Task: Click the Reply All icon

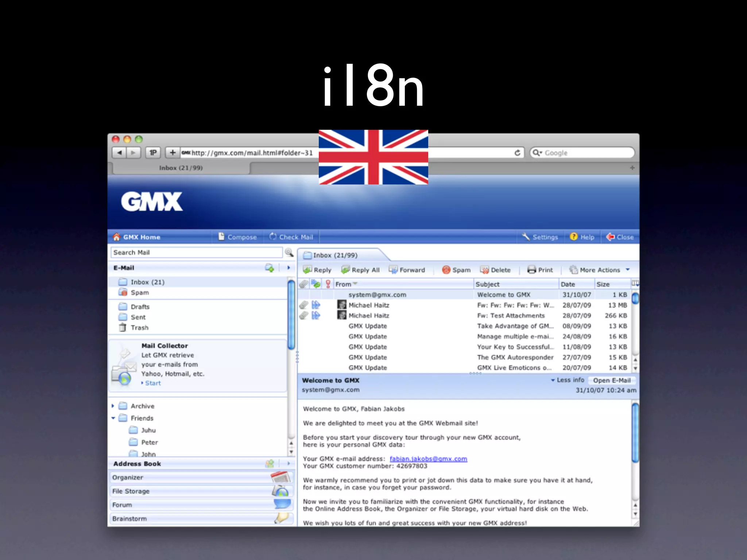Action: coord(345,270)
